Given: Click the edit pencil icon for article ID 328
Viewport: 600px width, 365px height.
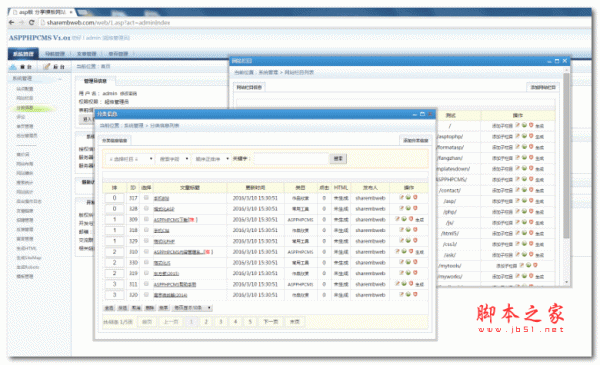Looking at the screenshot, I should tap(401, 208).
